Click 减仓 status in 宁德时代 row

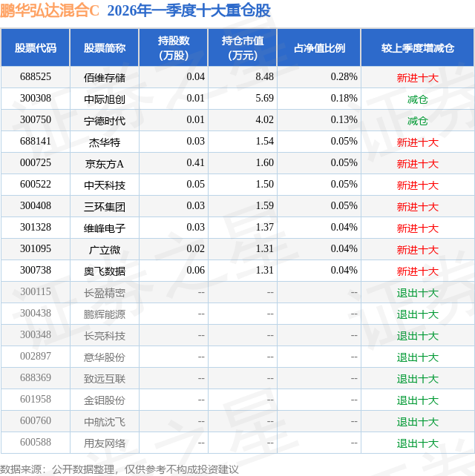point(418,121)
